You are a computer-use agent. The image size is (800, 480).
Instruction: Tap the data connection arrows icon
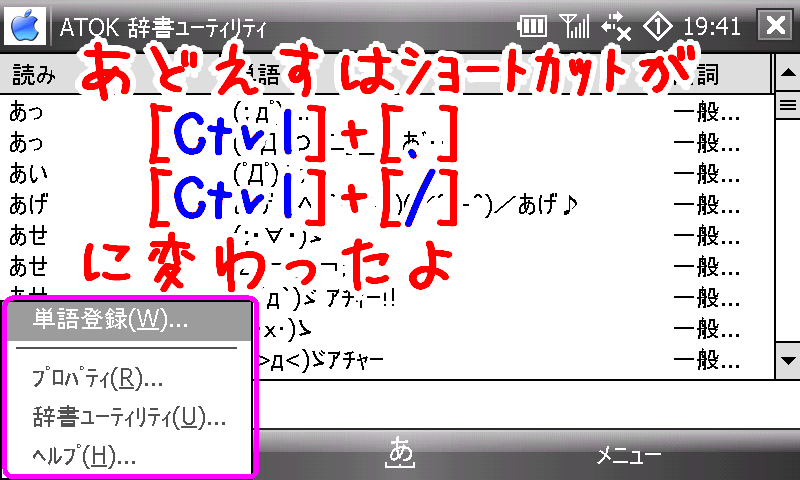(x=616, y=27)
